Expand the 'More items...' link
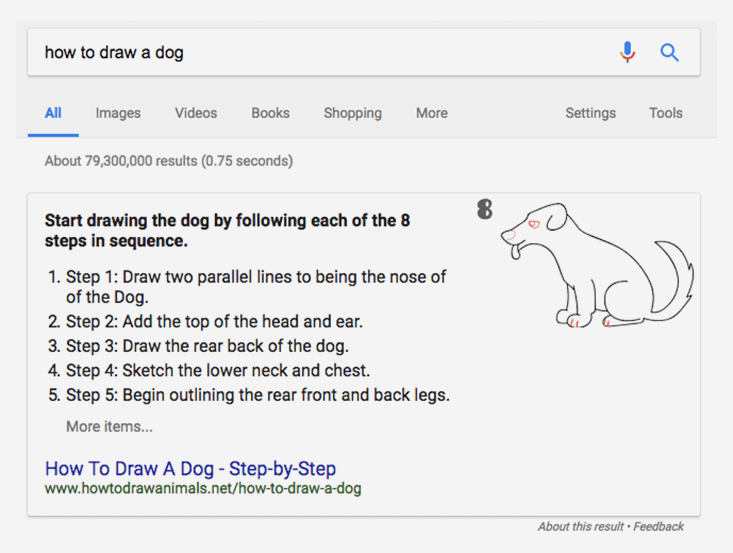 pos(109,426)
